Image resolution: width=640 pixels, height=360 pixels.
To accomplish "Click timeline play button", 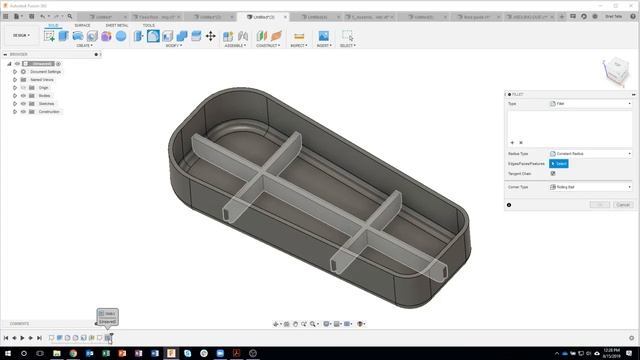I will pos(22,338).
